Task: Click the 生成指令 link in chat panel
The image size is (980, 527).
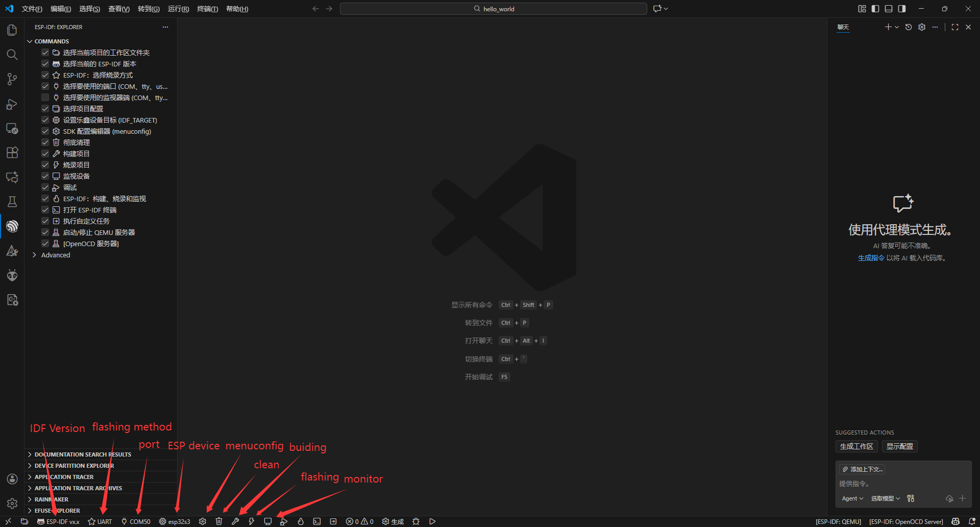Action: (871, 258)
